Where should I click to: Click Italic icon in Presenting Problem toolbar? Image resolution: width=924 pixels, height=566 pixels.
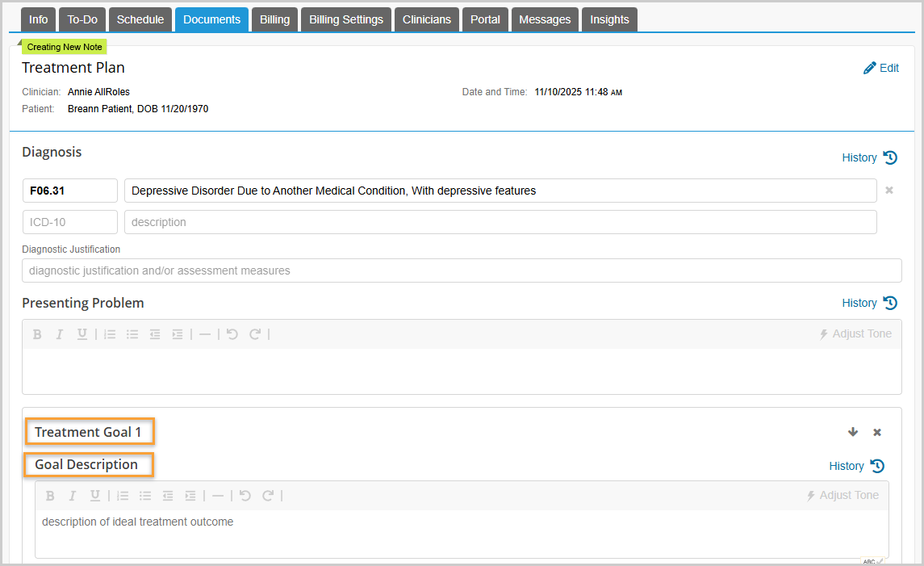pos(59,334)
